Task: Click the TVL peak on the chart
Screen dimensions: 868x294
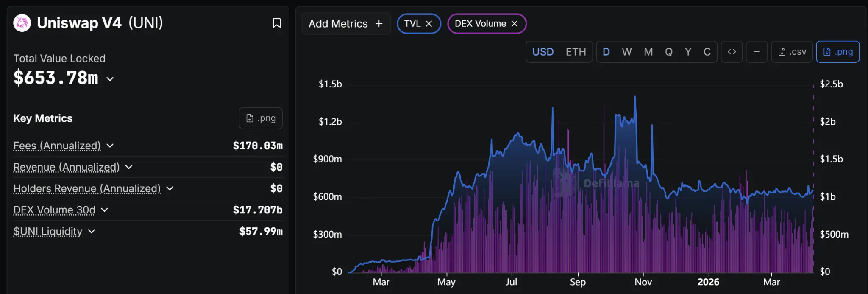Action: click(x=635, y=97)
